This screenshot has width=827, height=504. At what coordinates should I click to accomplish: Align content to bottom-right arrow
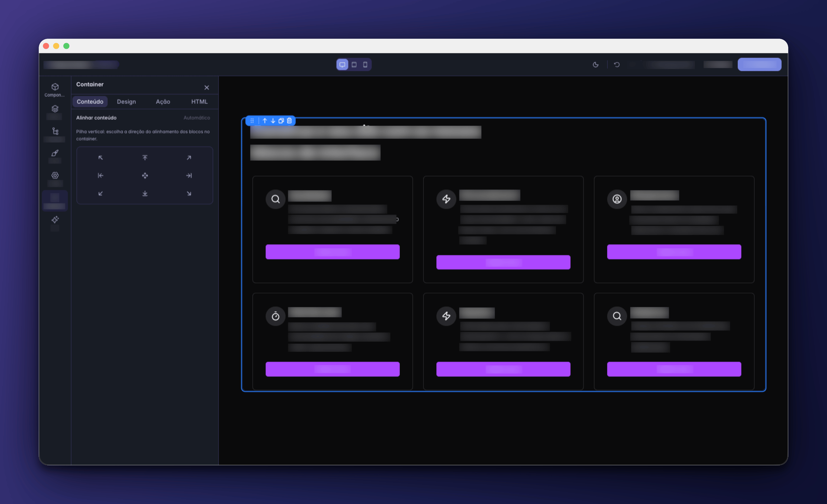click(x=189, y=193)
